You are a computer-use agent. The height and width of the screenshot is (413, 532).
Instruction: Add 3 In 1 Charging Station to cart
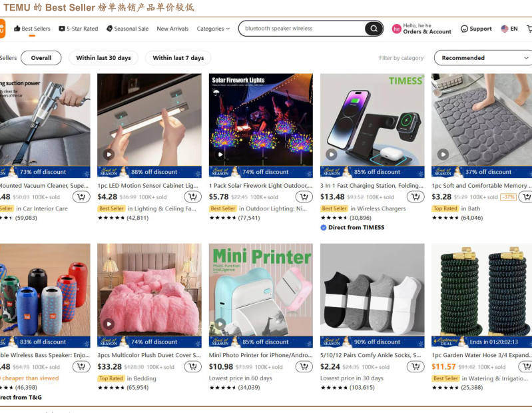(x=415, y=197)
